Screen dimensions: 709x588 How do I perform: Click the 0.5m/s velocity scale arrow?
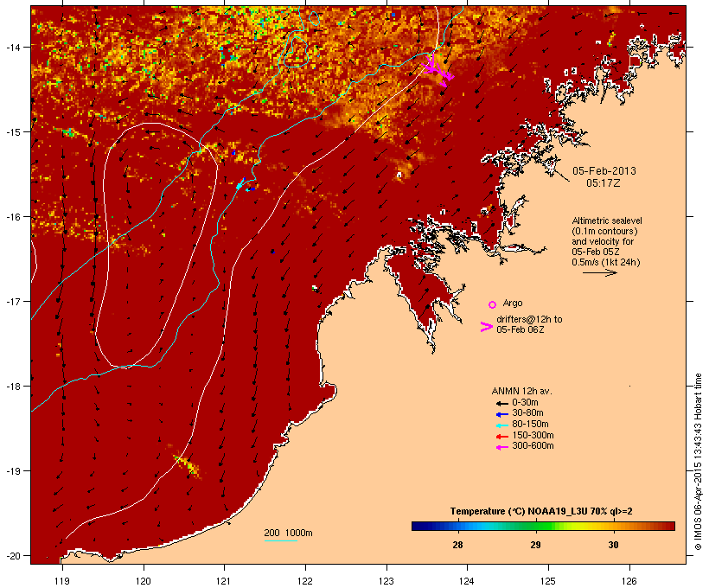599,272
